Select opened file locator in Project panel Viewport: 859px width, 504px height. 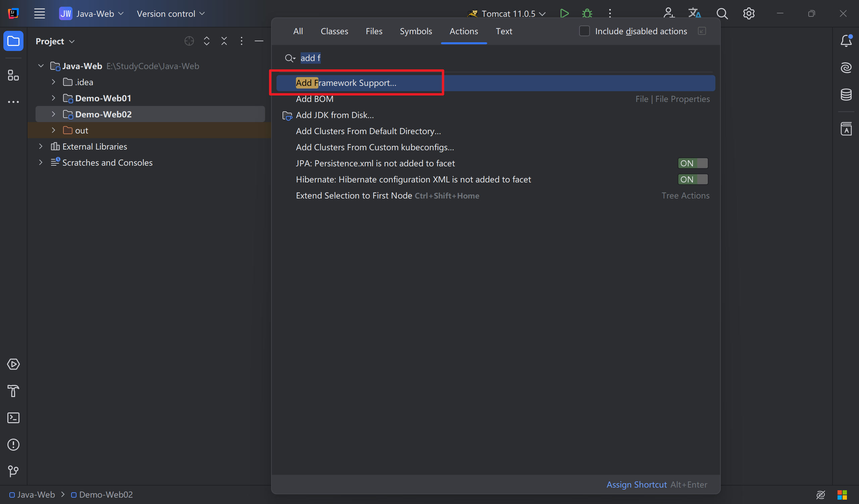[189, 41]
